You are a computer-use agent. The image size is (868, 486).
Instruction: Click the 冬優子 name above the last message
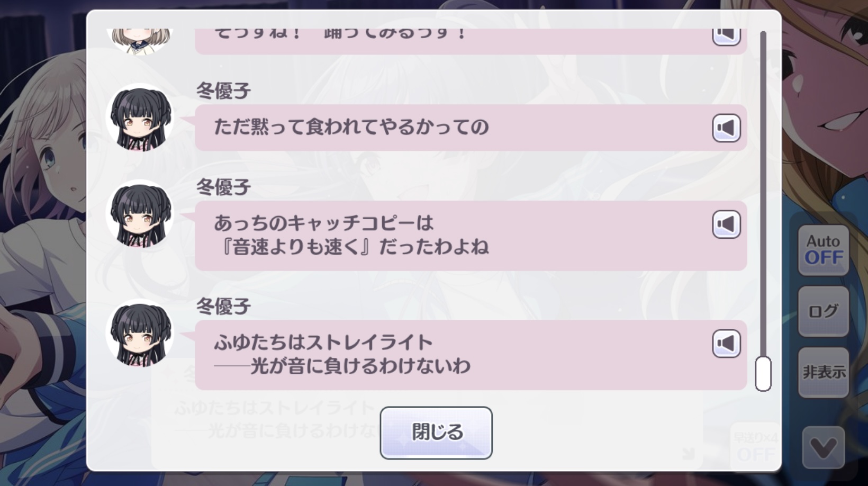tap(223, 307)
